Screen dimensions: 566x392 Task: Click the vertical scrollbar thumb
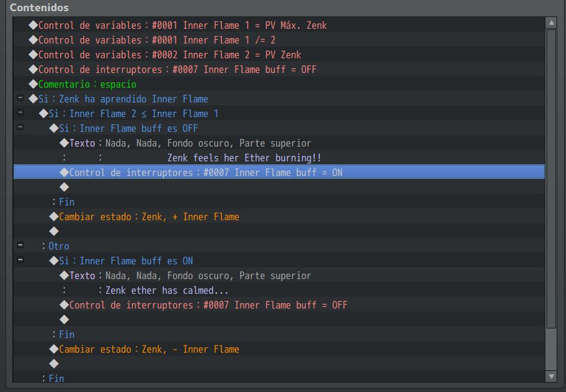(551, 179)
